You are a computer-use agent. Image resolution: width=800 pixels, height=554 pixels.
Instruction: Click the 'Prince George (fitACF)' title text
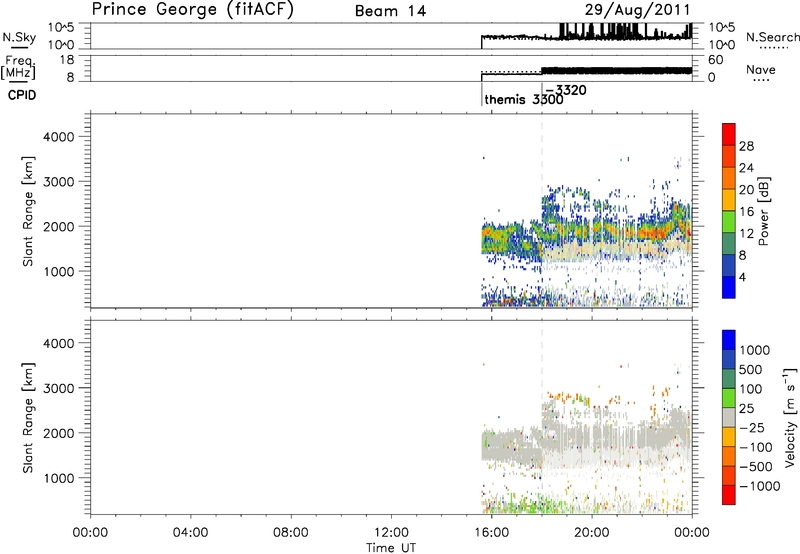pyautogui.click(x=192, y=9)
